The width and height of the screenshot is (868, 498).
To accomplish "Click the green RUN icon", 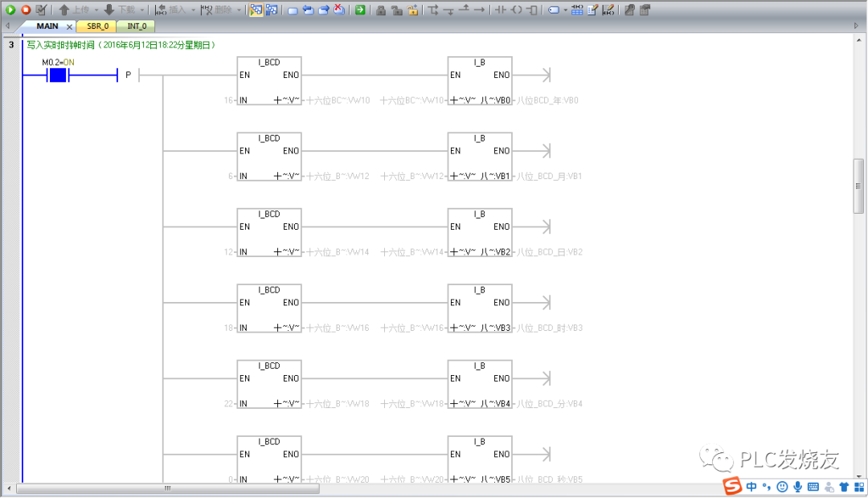I will pyautogui.click(x=10, y=10).
